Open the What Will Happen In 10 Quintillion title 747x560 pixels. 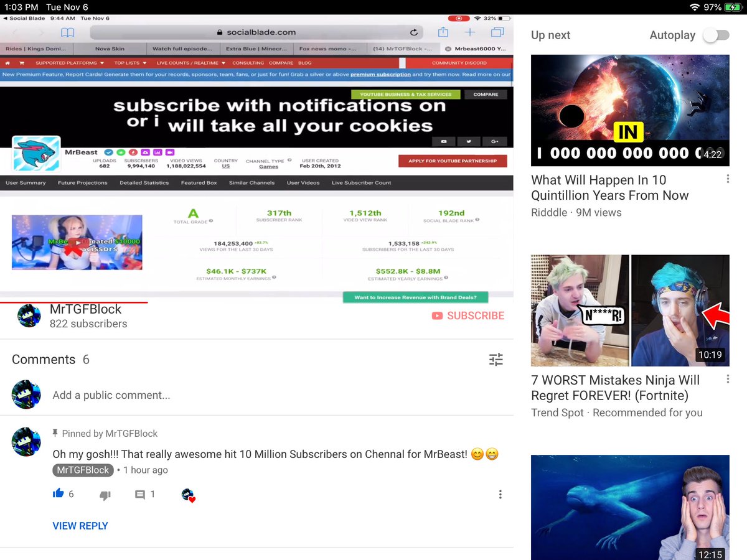coord(610,188)
